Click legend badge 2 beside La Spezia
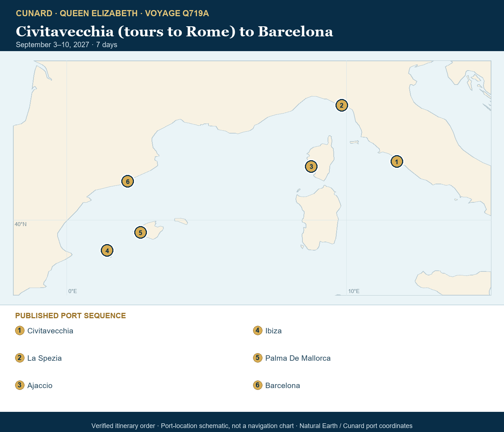 tap(20, 358)
